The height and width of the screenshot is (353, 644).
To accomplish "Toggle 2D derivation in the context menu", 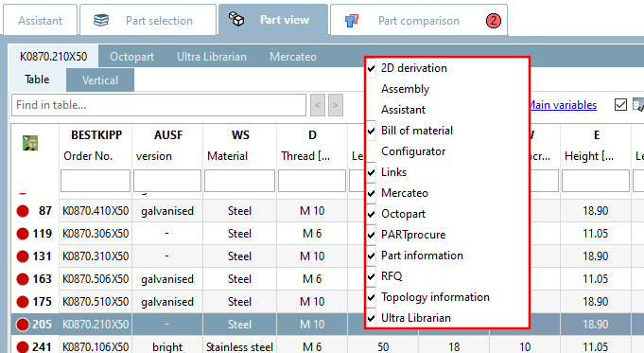I will click(447, 68).
